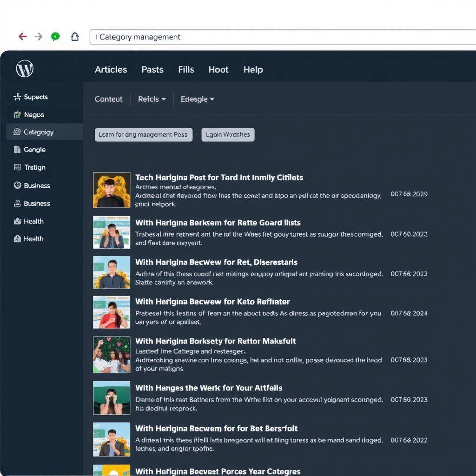Screen dimensions: 476x476
Task: Click thumbnail of Keto Reflıater article
Action: tap(112, 312)
